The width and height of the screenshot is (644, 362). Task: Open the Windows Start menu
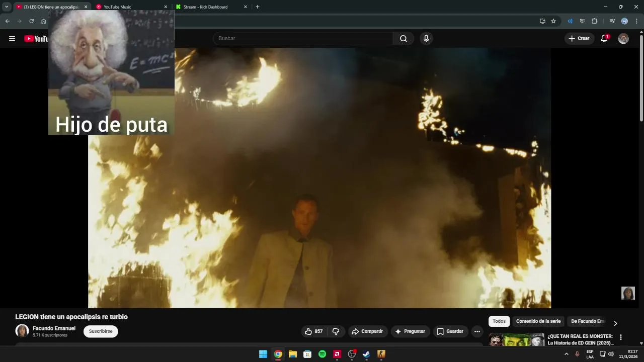pos(263,354)
